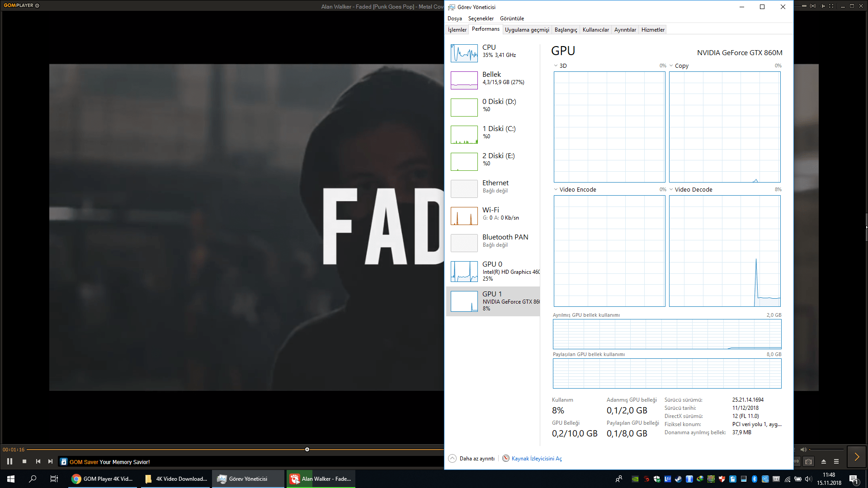Select Bellek in performance sidebar
Image resolution: width=868 pixels, height=488 pixels.
pos(493,80)
